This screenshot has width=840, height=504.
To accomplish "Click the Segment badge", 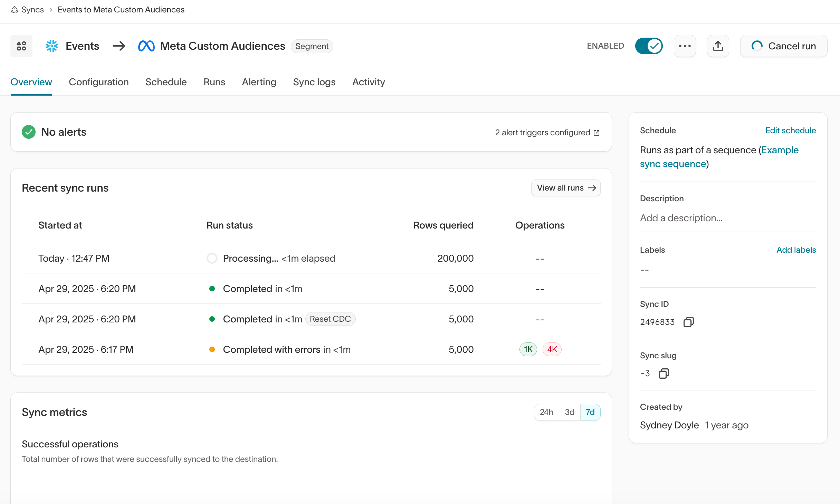I will point(312,46).
